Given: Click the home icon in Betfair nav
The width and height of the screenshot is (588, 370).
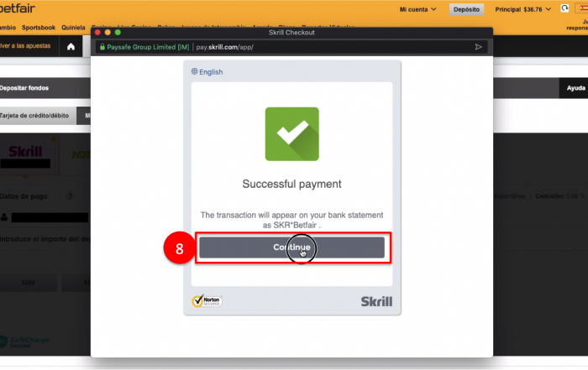Looking at the screenshot, I should point(71,46).
